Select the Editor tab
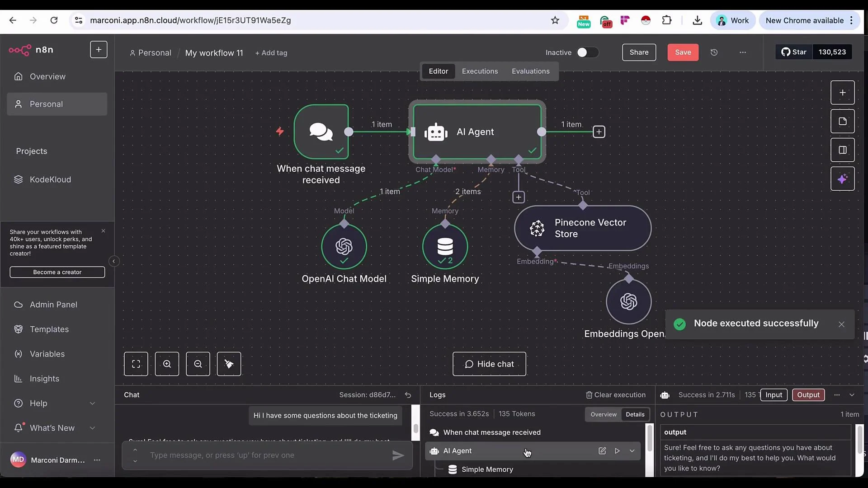 click(438, 71)
